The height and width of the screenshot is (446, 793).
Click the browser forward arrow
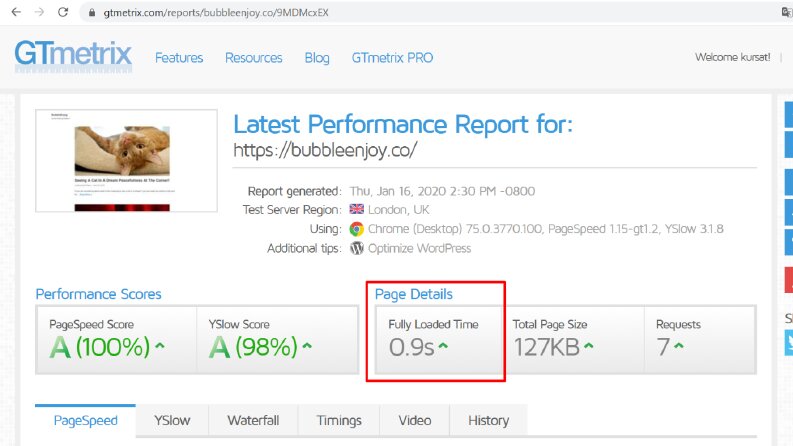39,12
